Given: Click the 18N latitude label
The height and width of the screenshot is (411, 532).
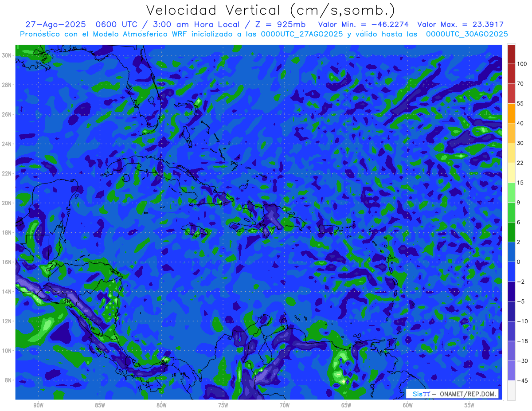Looking at the screenshot, I should point(8,232).
